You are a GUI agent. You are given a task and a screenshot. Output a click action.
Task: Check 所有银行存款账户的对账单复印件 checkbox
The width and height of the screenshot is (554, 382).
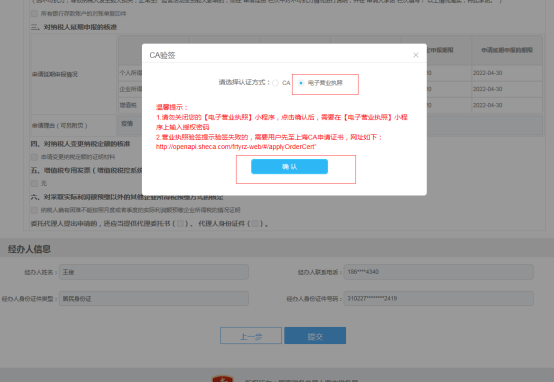coord(34,13)
